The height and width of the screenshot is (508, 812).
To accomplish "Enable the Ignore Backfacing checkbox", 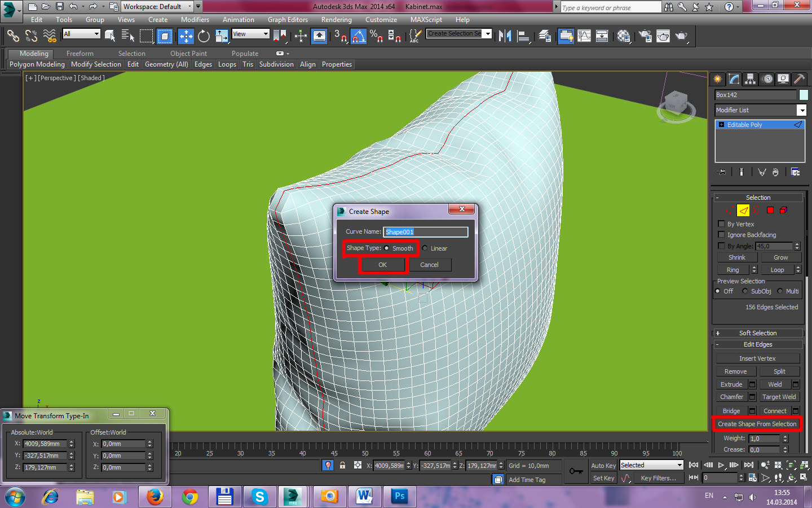I will pyautogui.click(x=721, y=235).
